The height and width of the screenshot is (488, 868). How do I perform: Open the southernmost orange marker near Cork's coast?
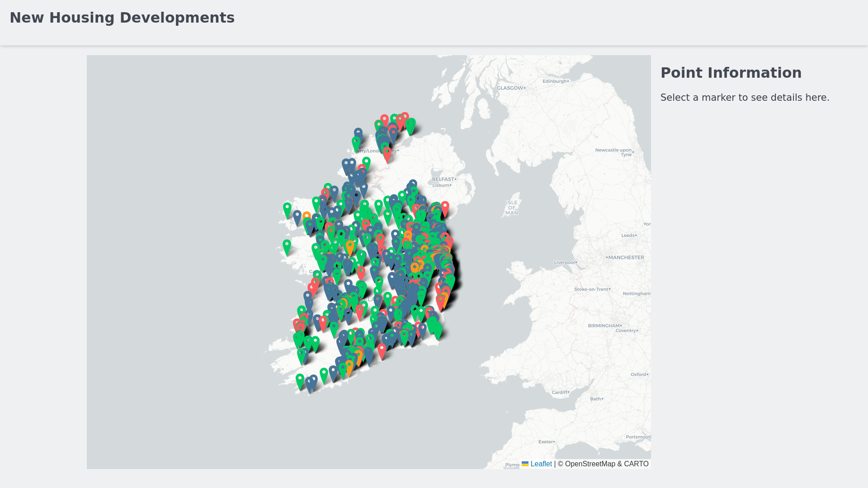tap(349, 366)
